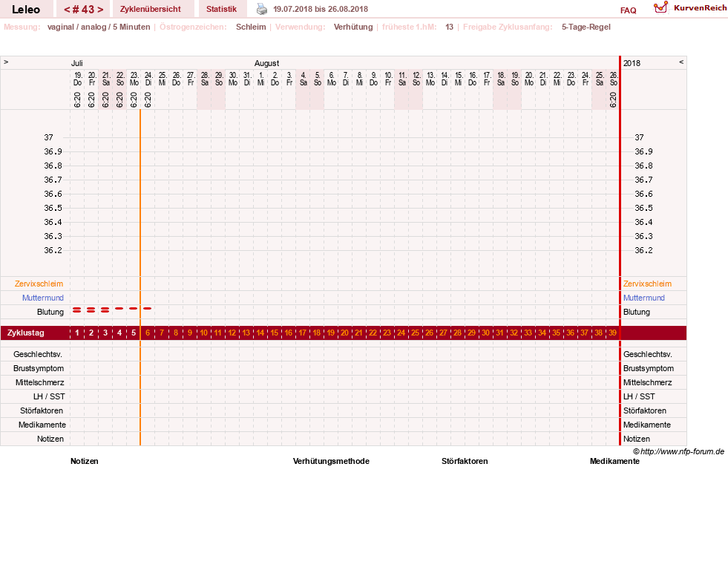Select cycle day 28 in Zyklustag row

coord(457,333)
